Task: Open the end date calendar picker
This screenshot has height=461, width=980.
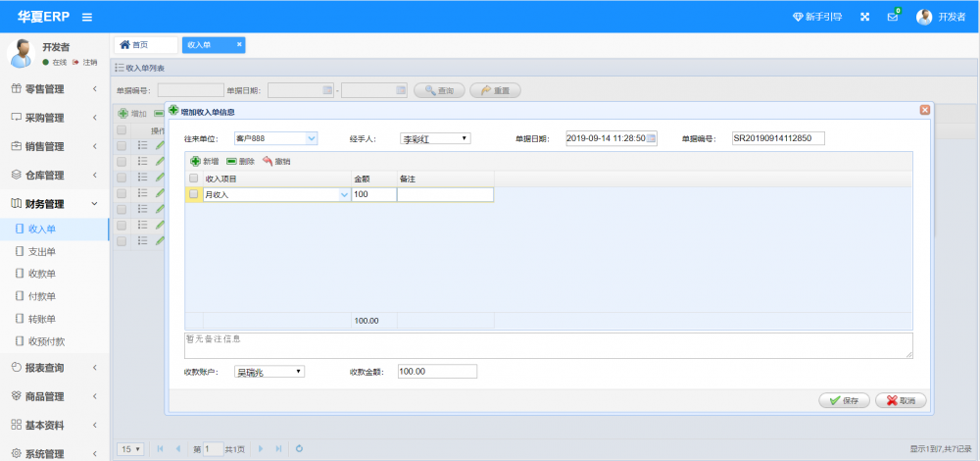Action: pyautogui.click(x=401, y=90)
